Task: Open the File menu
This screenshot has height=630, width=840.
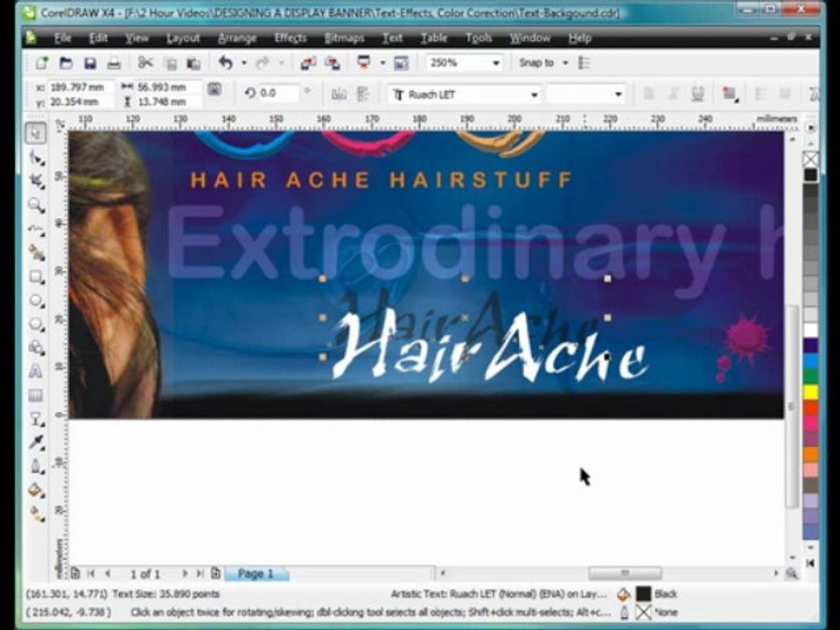Action: pyautogui.click(x=62, y=38)
